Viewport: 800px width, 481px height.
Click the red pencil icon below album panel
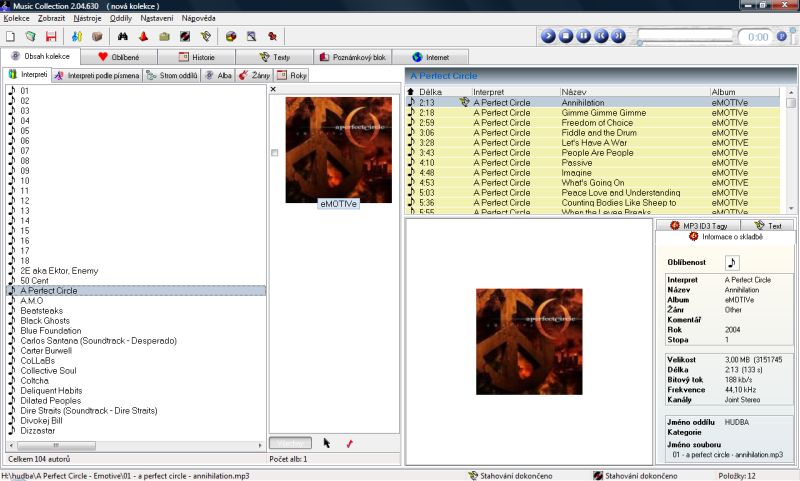pyautogui.click(x=349, y=443)
